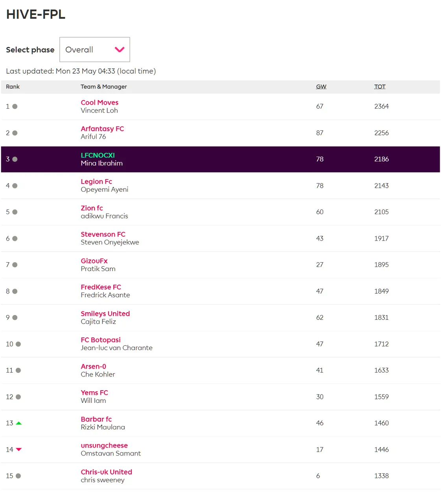Screen dimensions: 441x504
Task: Open the Stevenson FC team
Action: (x=103, y=234)
